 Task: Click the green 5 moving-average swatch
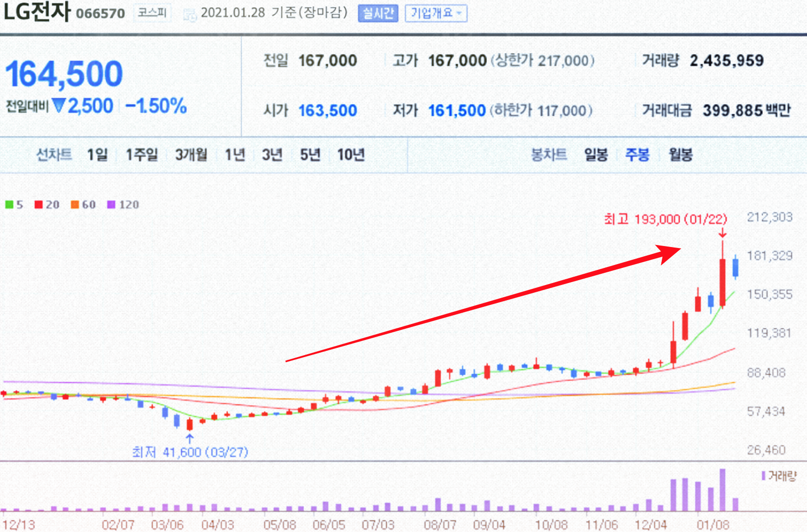[x=9, y=205]
